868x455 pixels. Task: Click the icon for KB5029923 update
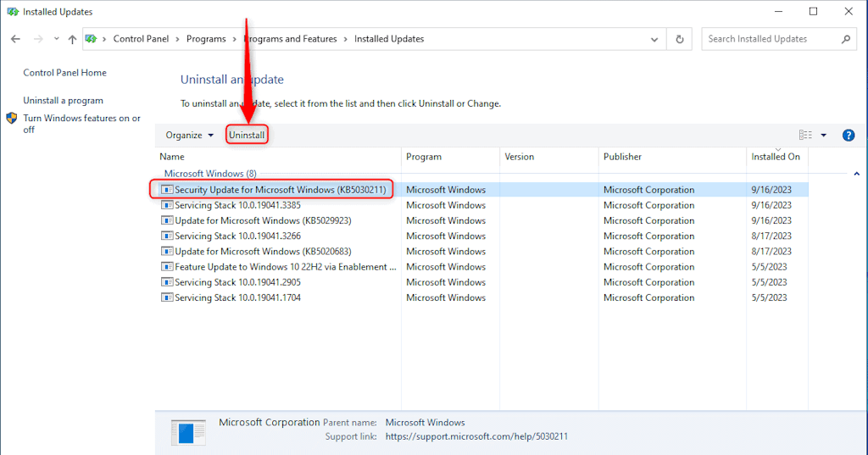pos(167,220)
